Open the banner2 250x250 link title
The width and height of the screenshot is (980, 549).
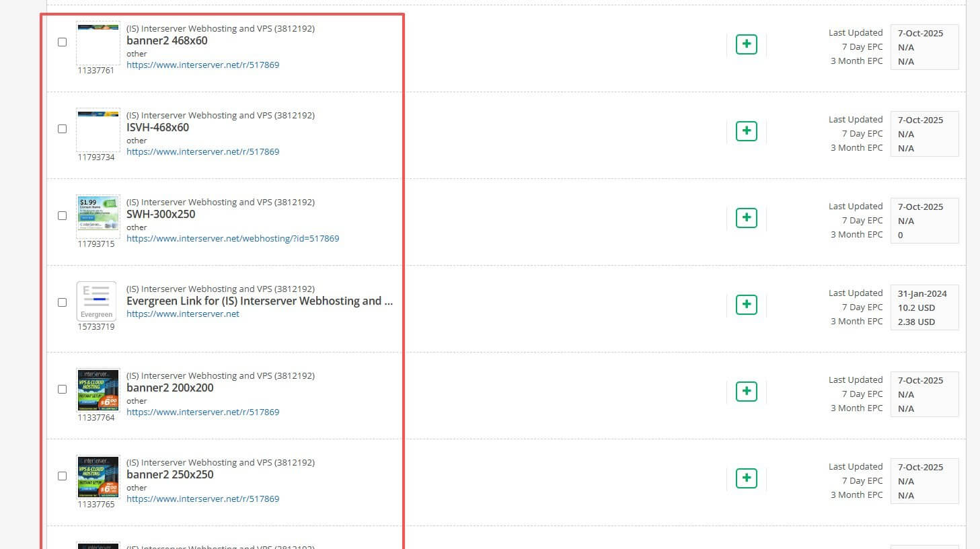[x=170, y=474]
